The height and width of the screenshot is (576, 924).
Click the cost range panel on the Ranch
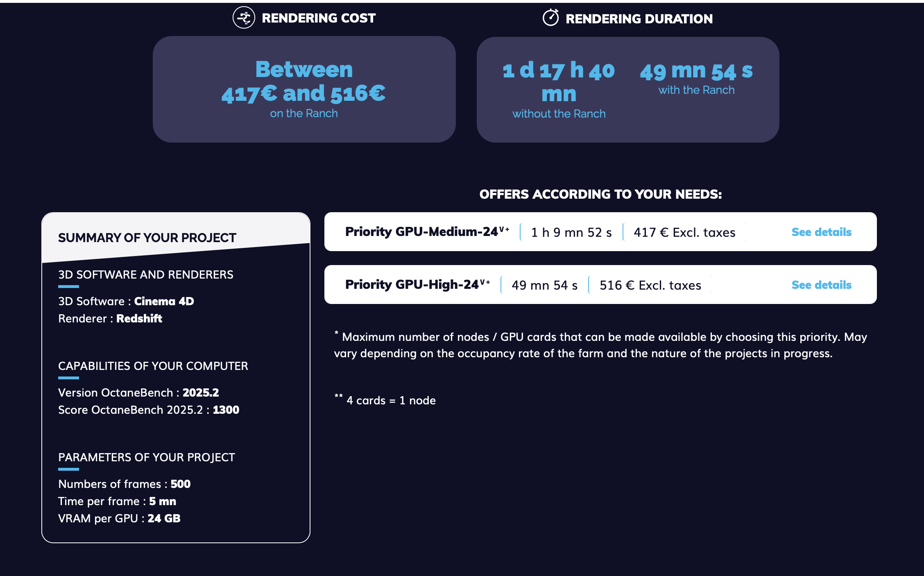click(304, 89)
